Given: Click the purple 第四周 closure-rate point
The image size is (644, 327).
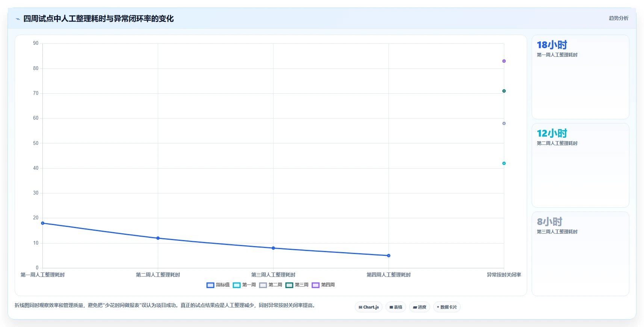Looking at the screenshot, I should [x=504, y=61].
